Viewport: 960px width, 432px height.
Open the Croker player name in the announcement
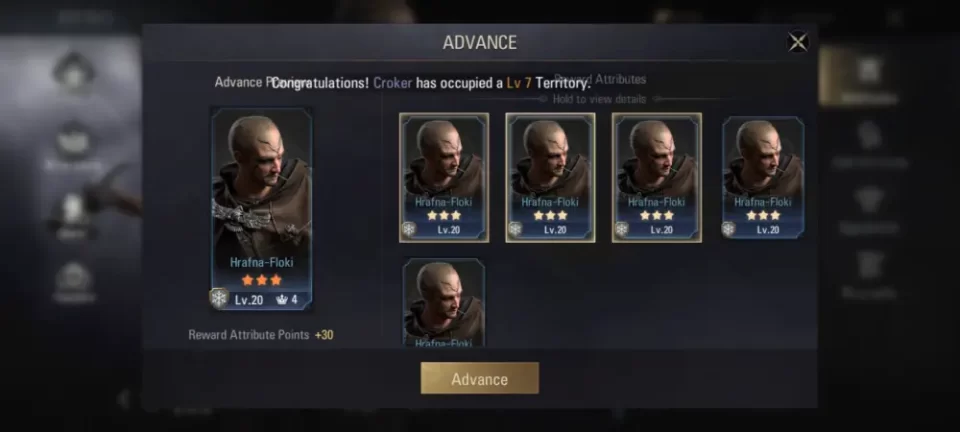(392, 83)
